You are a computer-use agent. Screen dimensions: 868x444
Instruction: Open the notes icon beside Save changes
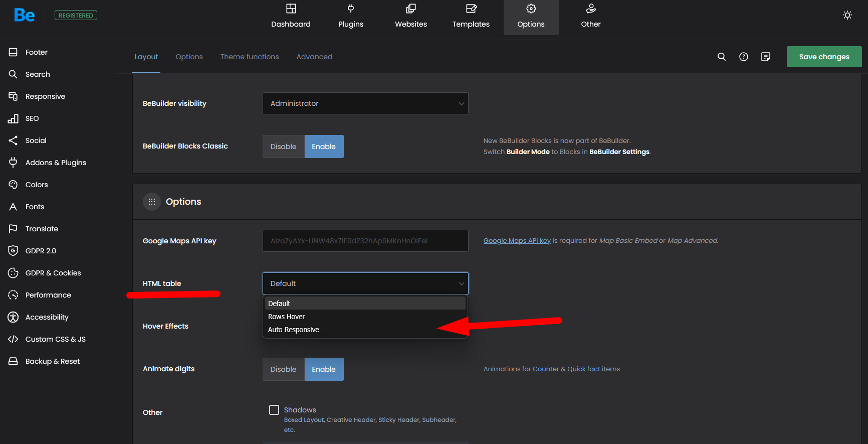[765, 57]
